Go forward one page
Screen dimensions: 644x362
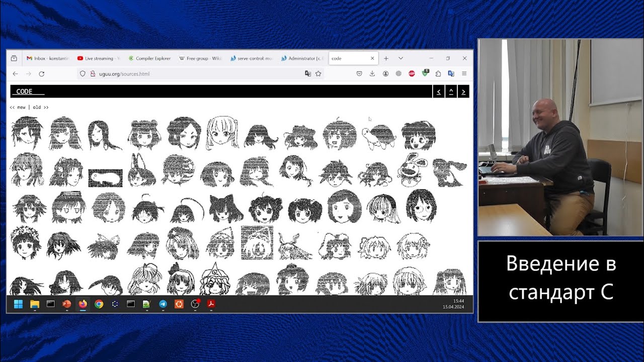click(x=28, y=73)
